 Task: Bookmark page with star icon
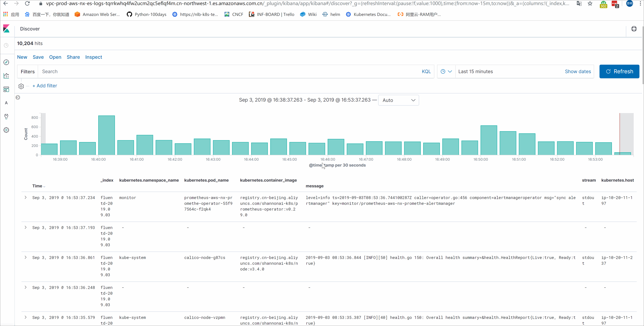point(590,4)
